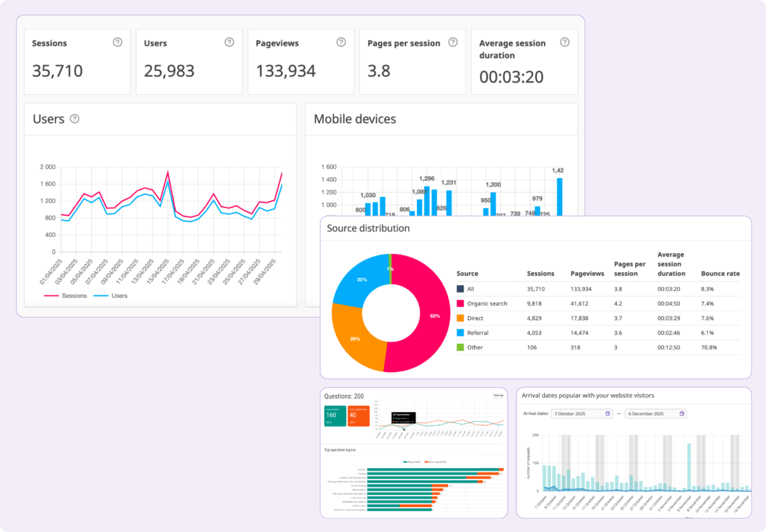
Task: Select the Other row label
Action: [x=475, y=347]
